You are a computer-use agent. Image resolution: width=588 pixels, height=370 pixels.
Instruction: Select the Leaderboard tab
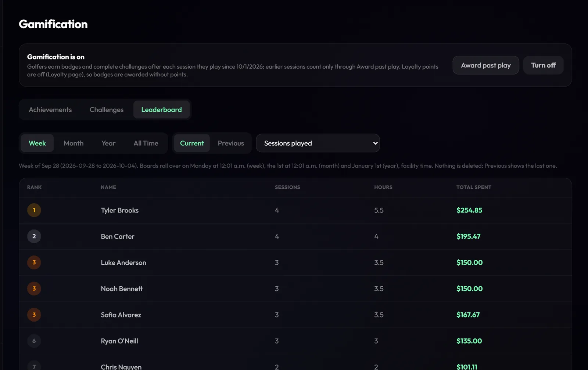click(161, 110)
